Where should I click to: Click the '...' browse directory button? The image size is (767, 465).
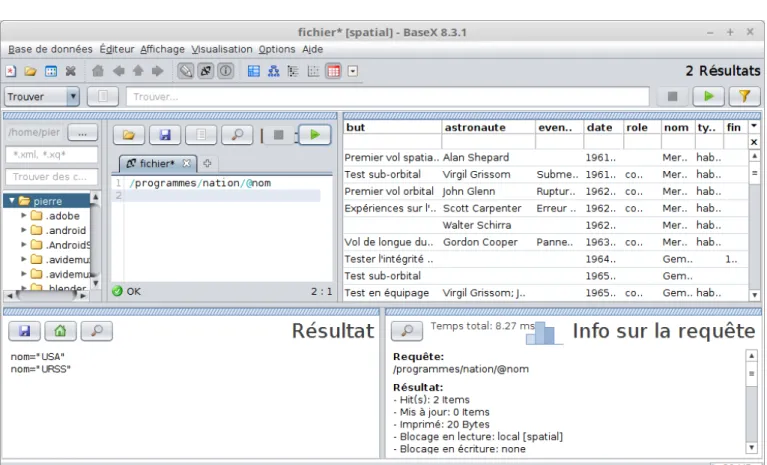tap(83, 133)
